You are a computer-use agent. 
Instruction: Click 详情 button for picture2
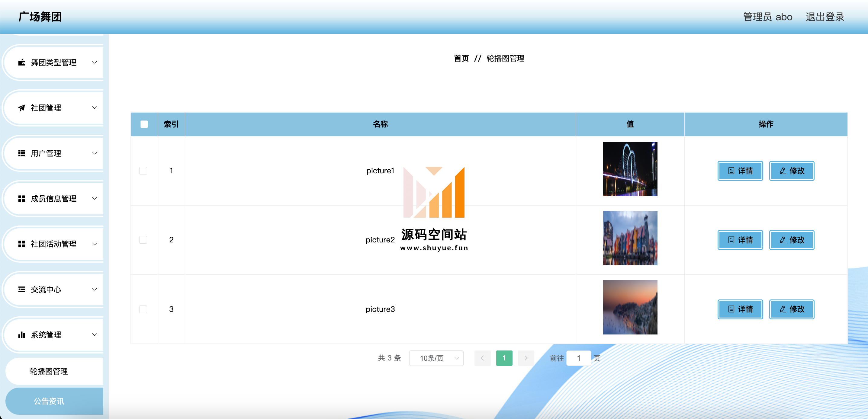pyautogui.click(x=740, y=240)
